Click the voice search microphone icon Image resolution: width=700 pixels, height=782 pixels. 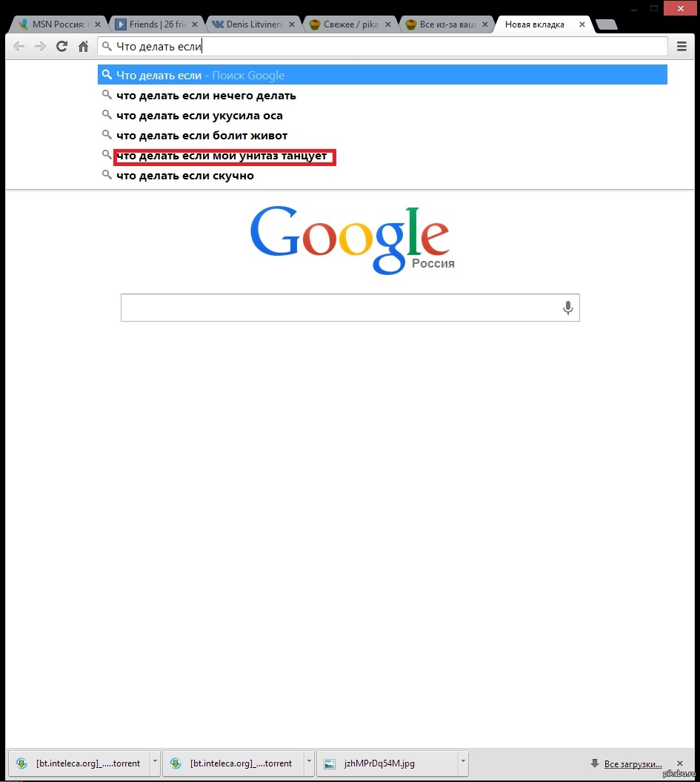tap(567, 308)
